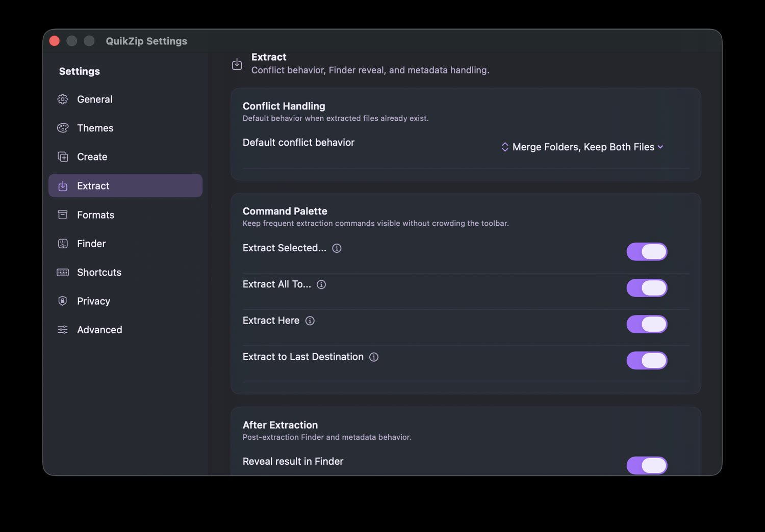The width and height of the screenshot is (765, 532).
Task: Click the Themes palette icon
Action: point(63,128)
